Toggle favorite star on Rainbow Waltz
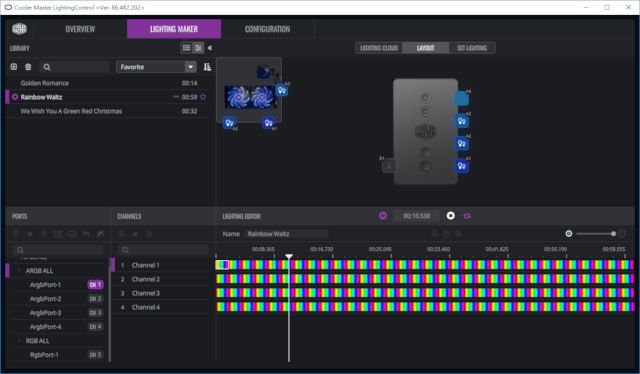 click(203, 97)
